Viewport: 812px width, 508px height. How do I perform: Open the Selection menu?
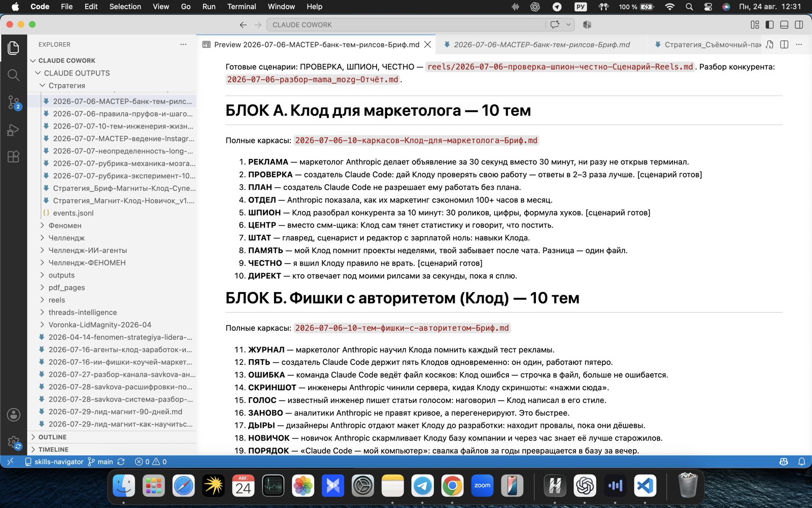click(x=125, y=7)
